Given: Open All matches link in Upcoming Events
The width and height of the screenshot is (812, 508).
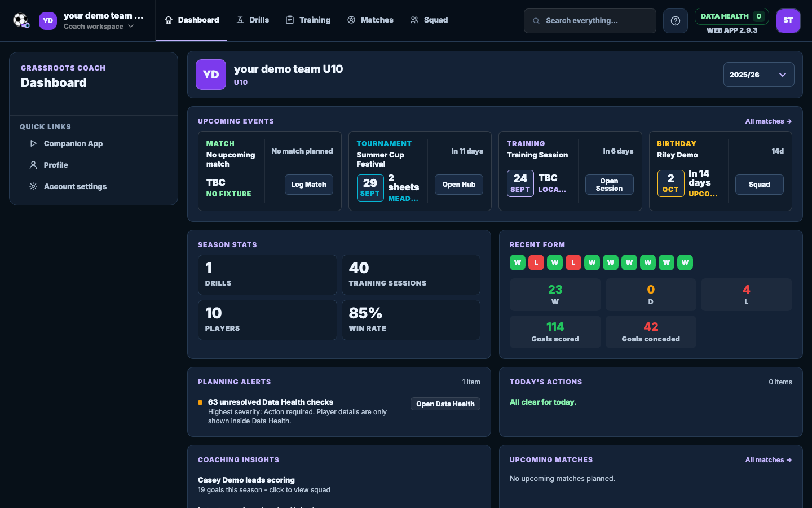Looking at the screenshot, I should tap(768, 121).
